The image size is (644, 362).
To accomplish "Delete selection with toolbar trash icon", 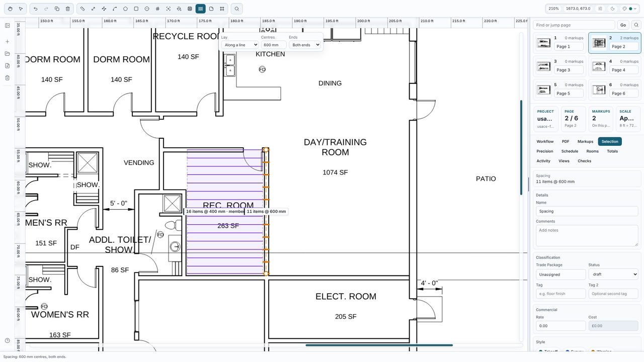I will [x=68, y=9].
